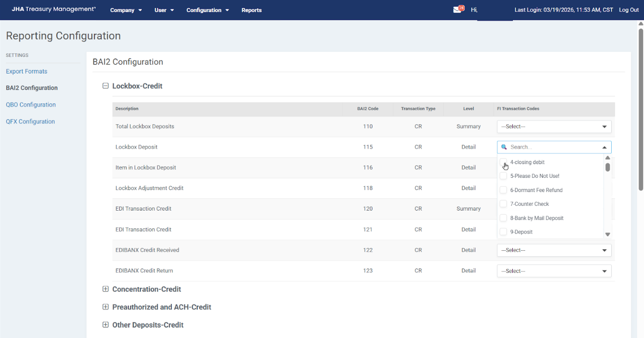Click BAI2 code 123 cell
Screen dimensions: 644x338
point(368,270)
